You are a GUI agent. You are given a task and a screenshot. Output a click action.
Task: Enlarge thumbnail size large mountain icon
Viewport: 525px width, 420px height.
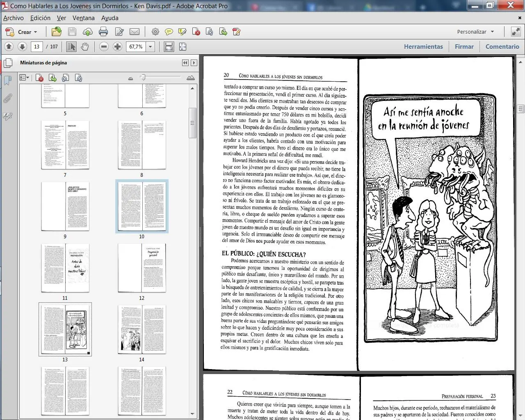[191, 78]
